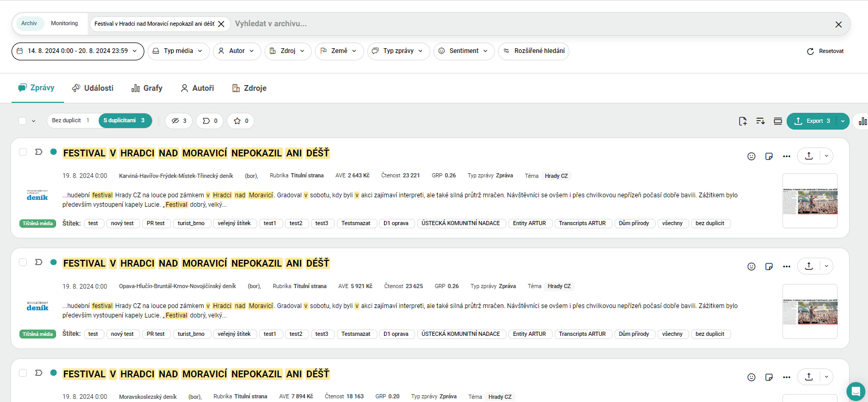Viewport: 868px width, 402px height.
Task: Click the tag icon on the Karviná-Havířov deník article
Action: tap(39, 152)
